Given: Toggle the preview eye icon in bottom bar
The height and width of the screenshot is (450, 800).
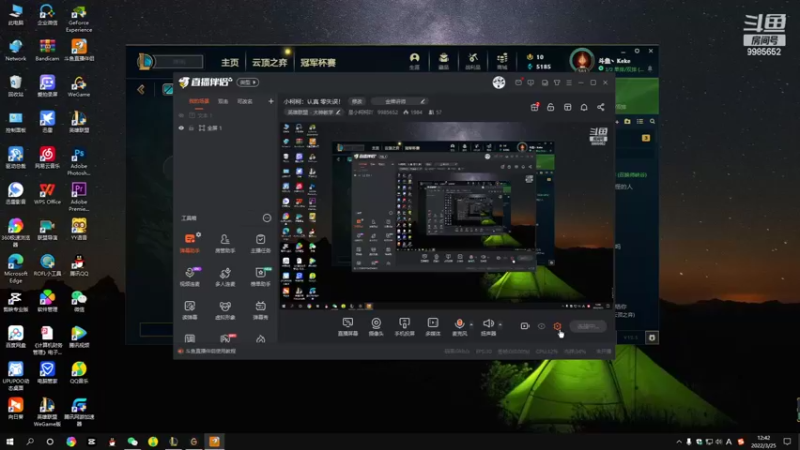Looking at the screenshot, I should (541, 326).
